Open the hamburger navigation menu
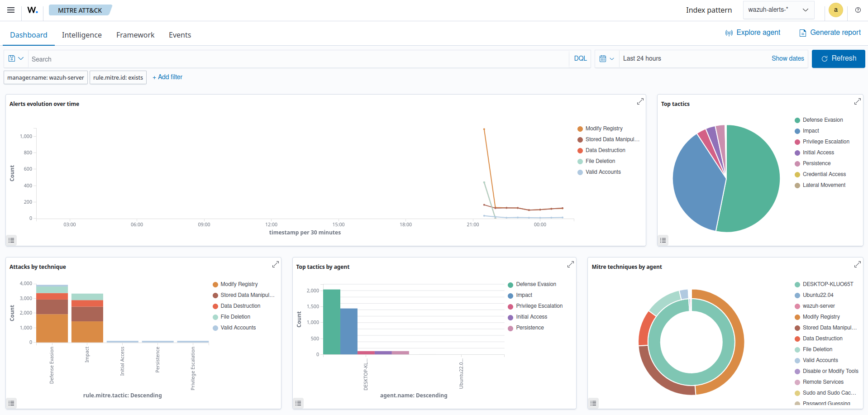The image size is (868, 415). coord(10,10)
